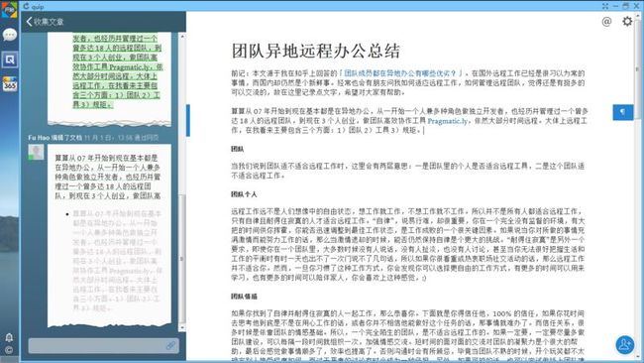
Task: Go back to the 收集文章 folder
Action: click(45, 22)
